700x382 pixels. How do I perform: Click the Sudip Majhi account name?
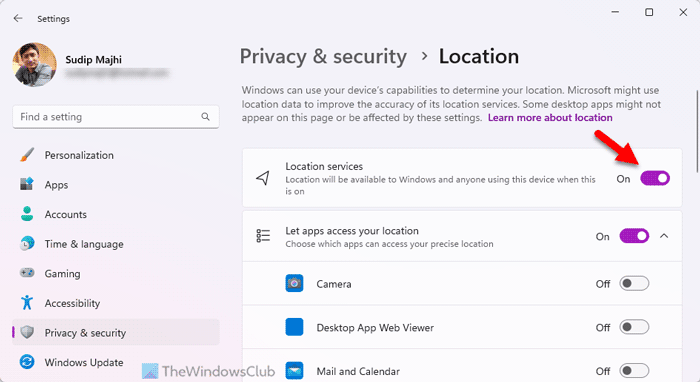93,60
